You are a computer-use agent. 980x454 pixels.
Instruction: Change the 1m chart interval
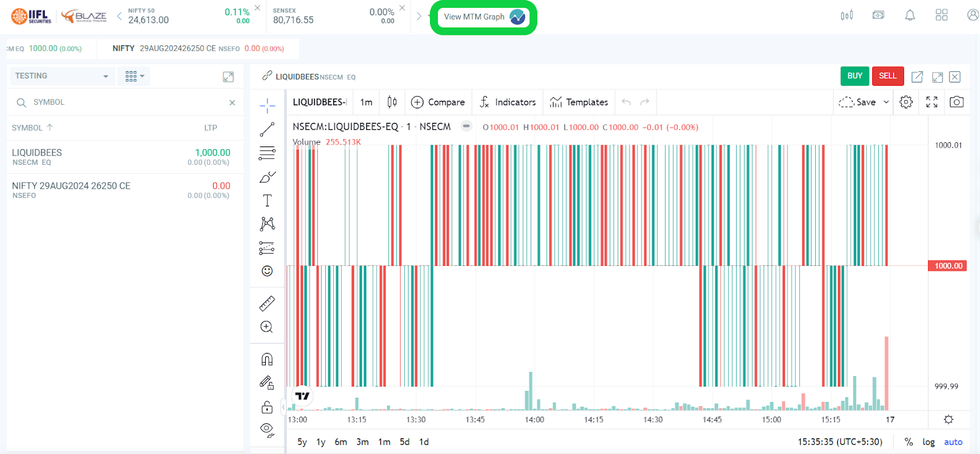pos(366,102)
